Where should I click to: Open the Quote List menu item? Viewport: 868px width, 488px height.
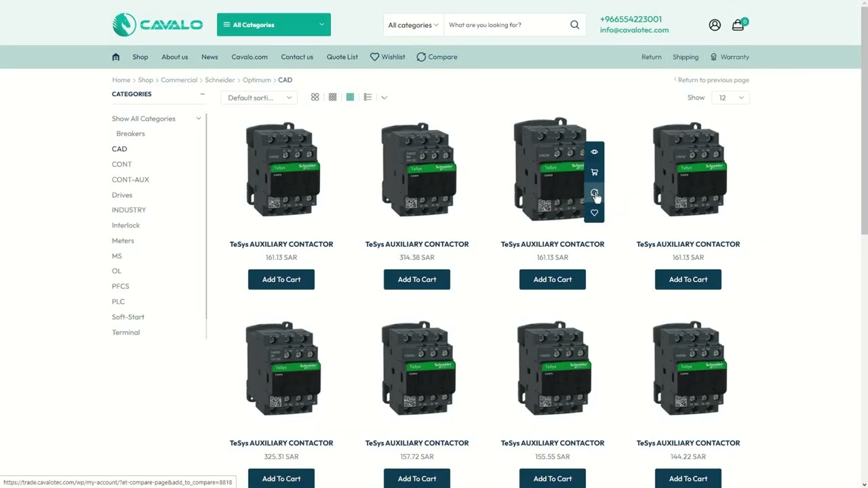tap(342, 57)
